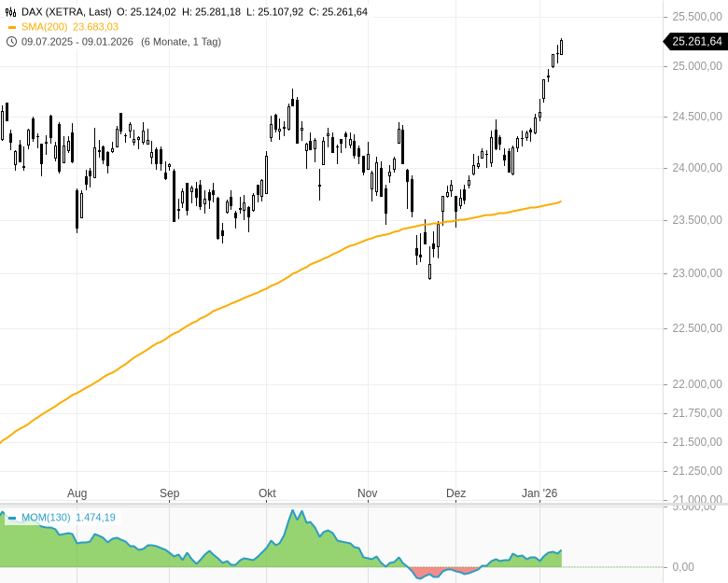This screenshot has width=728, height=583.
Task: Click the Jan '26 label on time axis
Action: (x=539, y=493)
